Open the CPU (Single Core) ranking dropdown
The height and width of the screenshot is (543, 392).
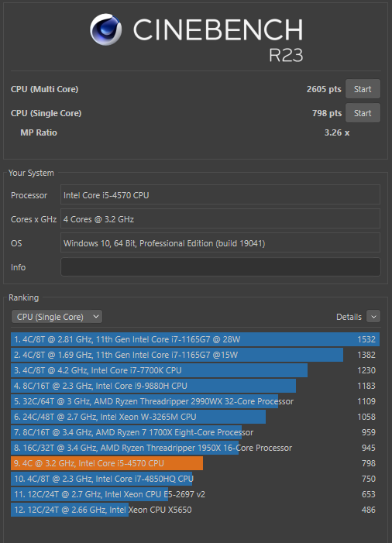57,317
